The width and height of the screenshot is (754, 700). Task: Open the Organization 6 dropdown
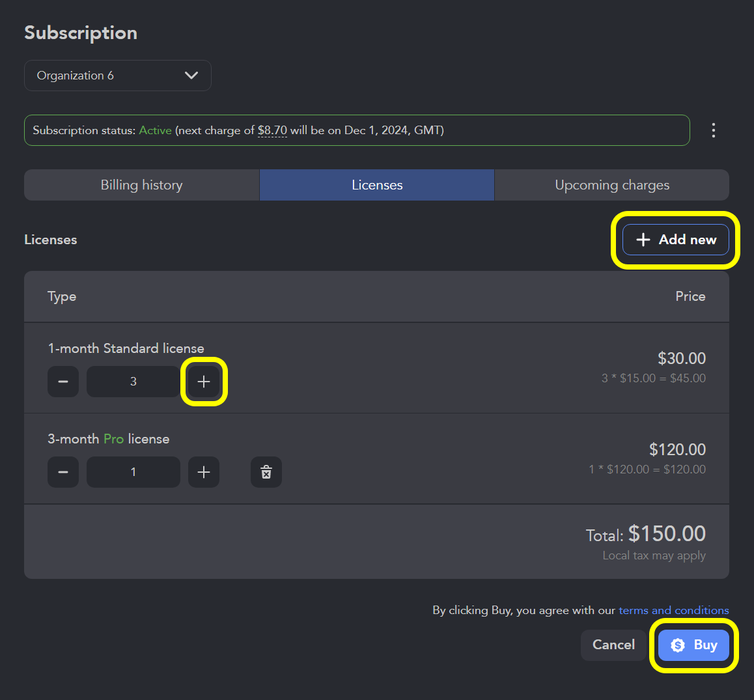(117, 76)
